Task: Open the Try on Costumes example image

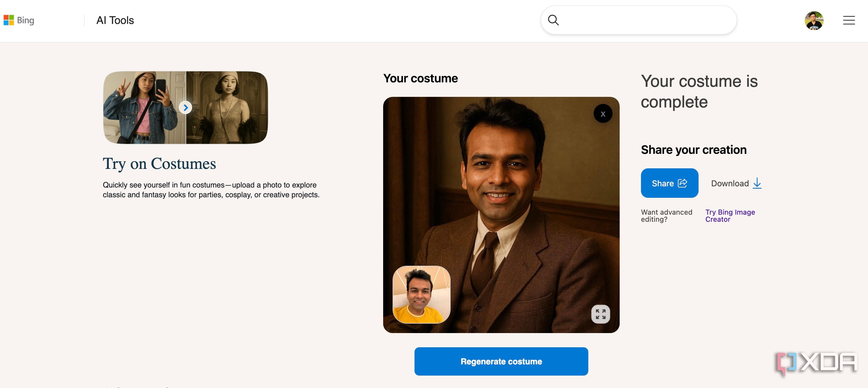Action: tap(185, 107)
